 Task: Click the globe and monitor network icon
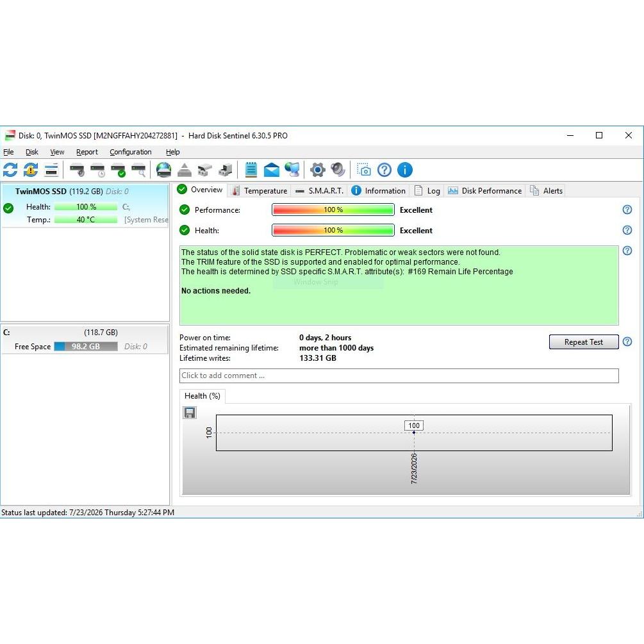292,170
